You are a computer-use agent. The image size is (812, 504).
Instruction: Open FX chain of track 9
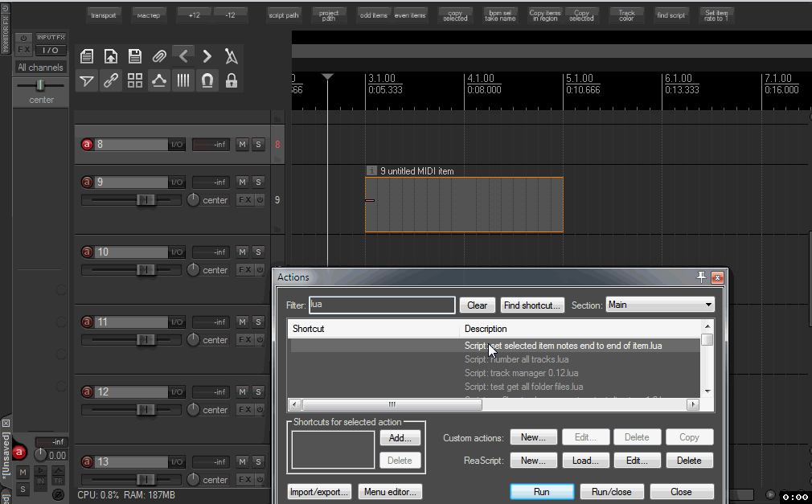click(244, 199)
